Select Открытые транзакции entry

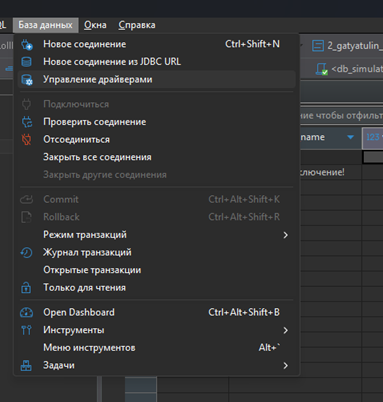pos(157,270)
